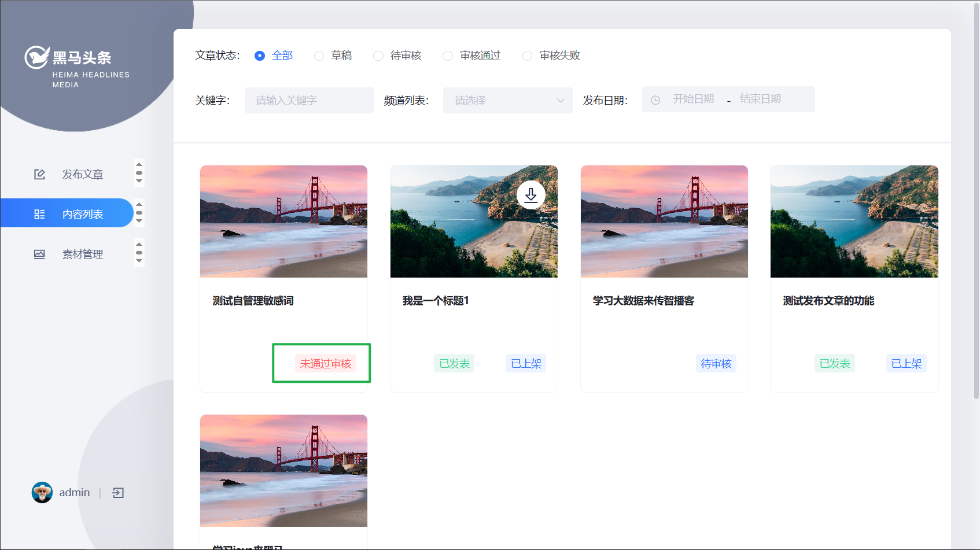Click the download icon on second article image

click(530, 195)
